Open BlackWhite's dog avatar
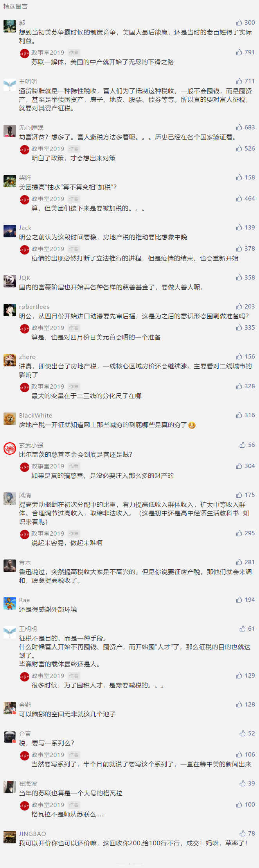 coord(10,419)
